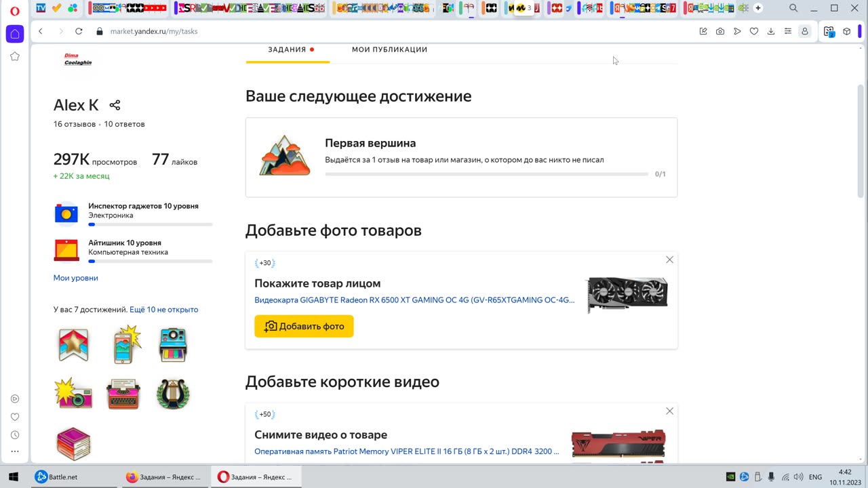The image size is (868, 488).
Task: Click the address bar market.yandex.ru/my/tasks
Action: click(154, 31)
